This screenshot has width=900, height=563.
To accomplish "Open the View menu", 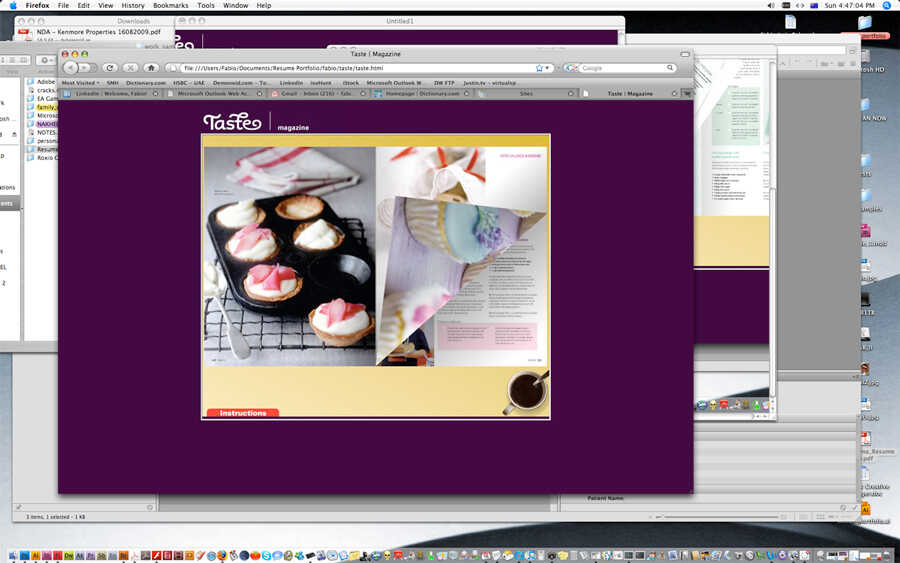I will pyautogui.click(x=106, y=5).
